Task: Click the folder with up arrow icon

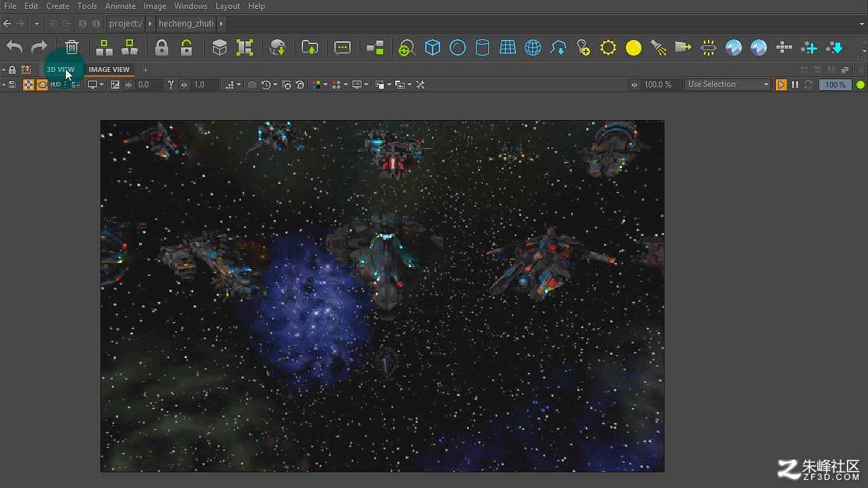Action: 310,47
